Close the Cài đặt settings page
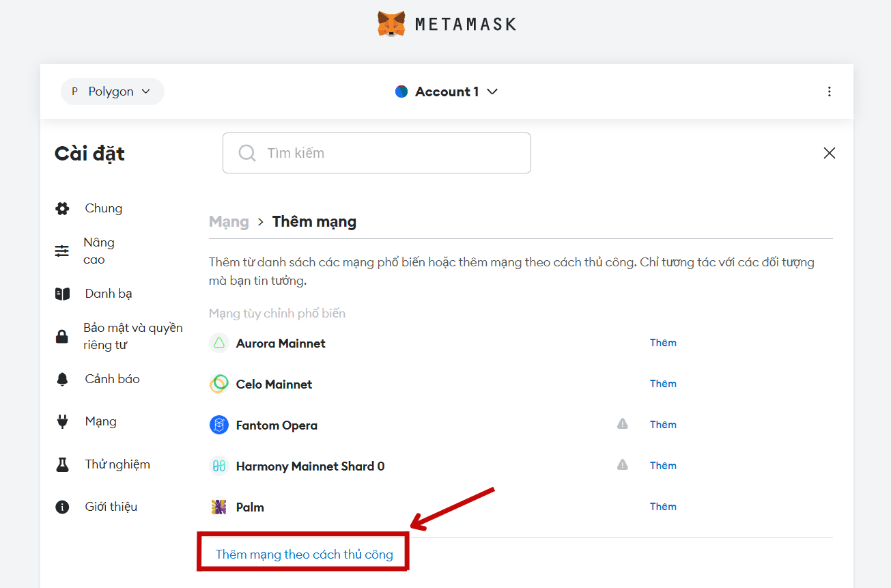This screenshot has height=588, width=891. coord(829,153)
